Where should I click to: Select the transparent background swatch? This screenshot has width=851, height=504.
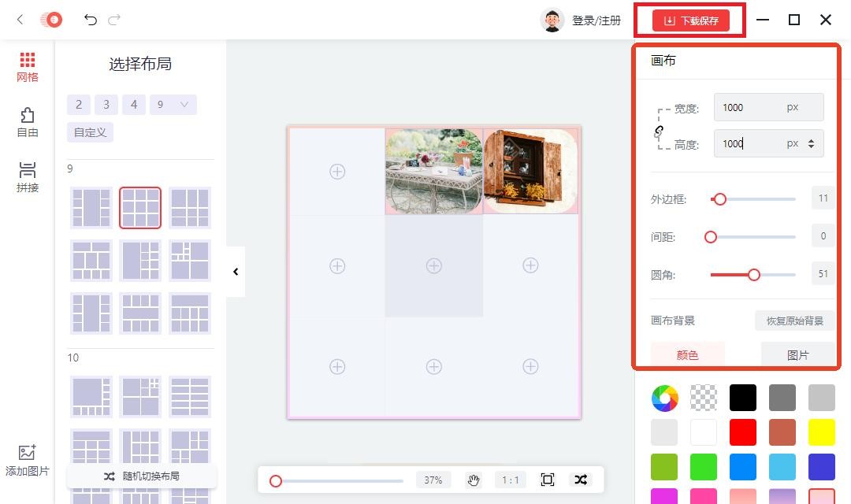click(704, 398)
